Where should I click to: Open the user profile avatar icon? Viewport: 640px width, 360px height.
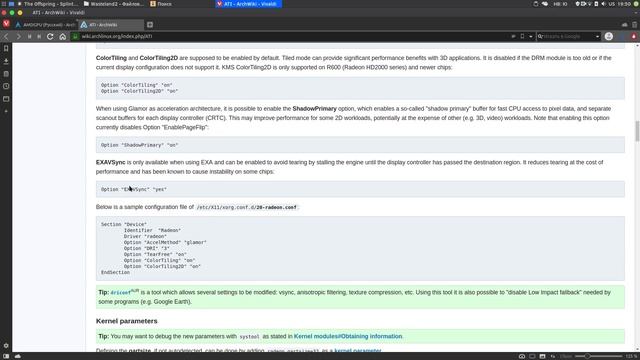(x=609, y=36)
